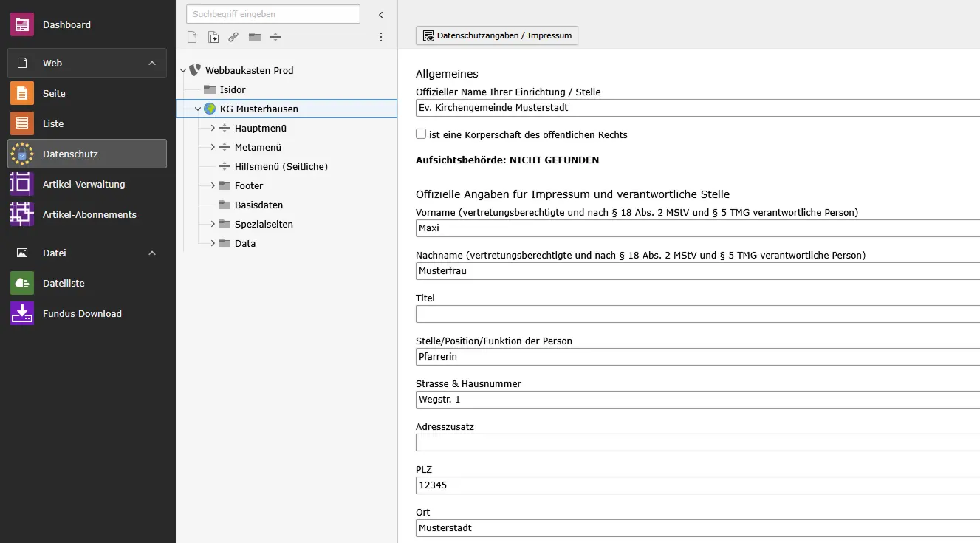
Task: Click the shortcut page icon in tree toolbar
Action: click(x=213, y=37)
